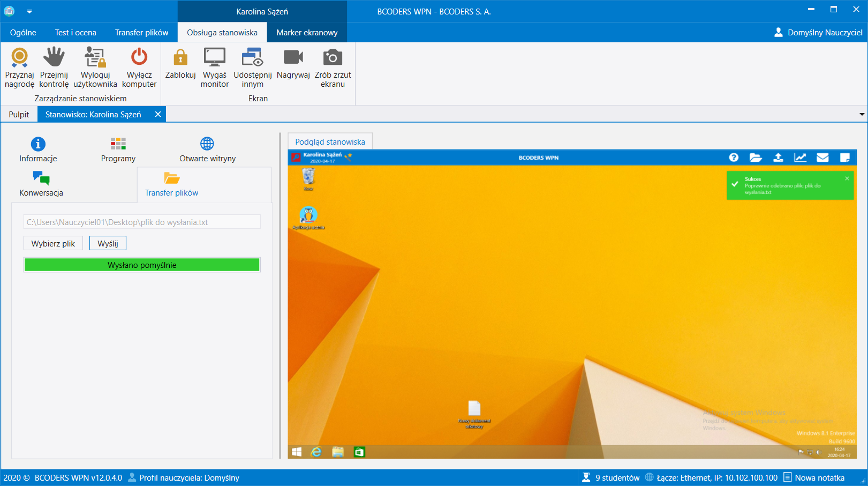Open the Test i ocena tab
This screenshot has height=486, width=868.
point(76,33)
